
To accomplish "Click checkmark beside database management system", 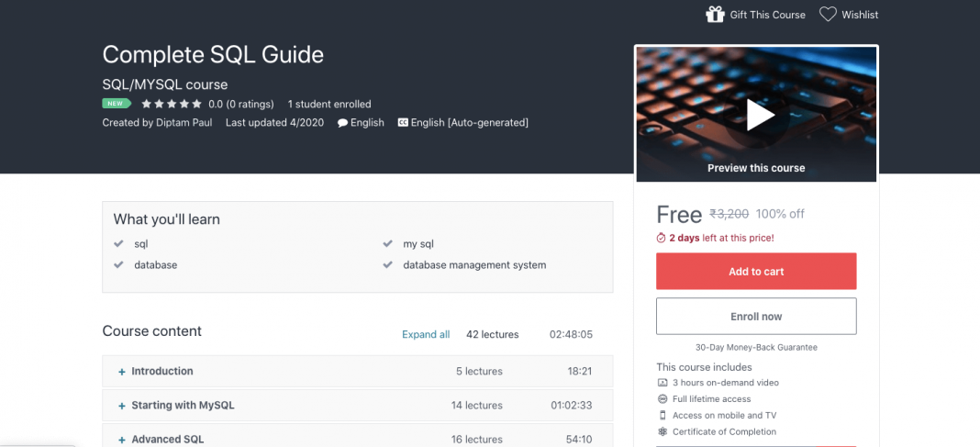I will tap(387, 265).
